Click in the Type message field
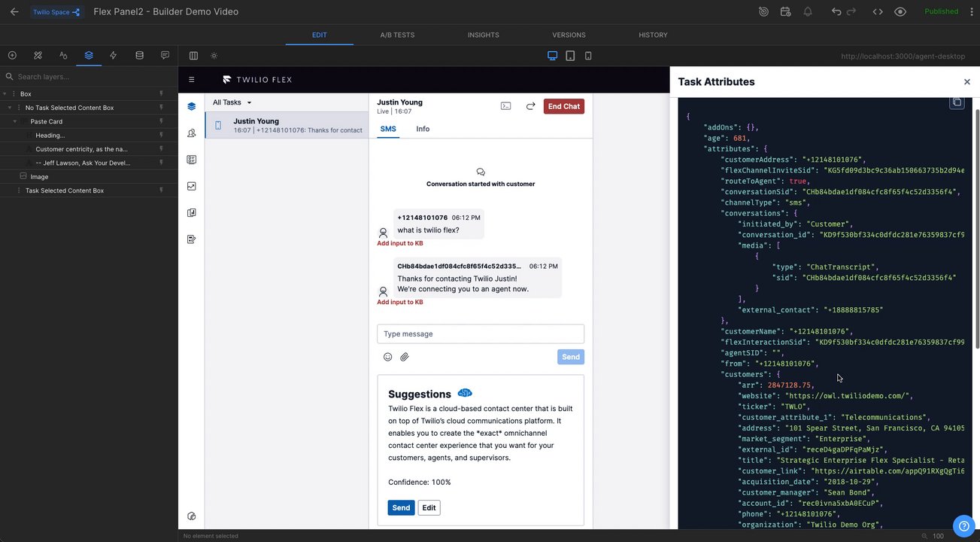Screen dimensions: 980x542 click(481, 334)
